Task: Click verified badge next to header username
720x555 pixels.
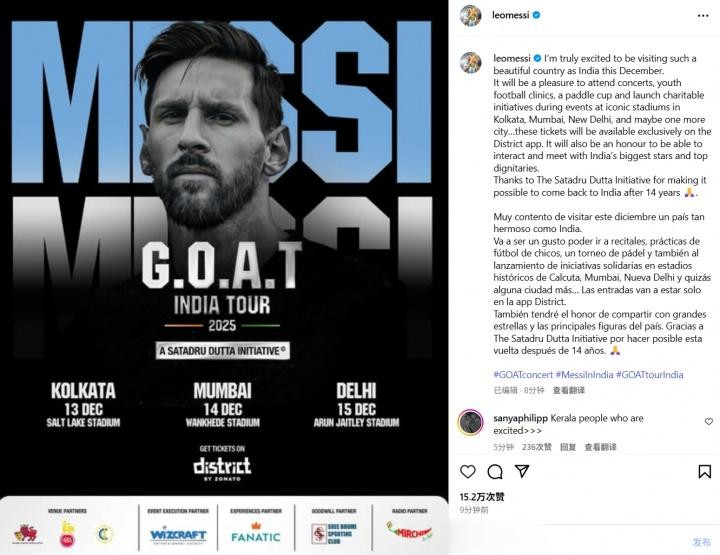Action: tap(536, 17)
